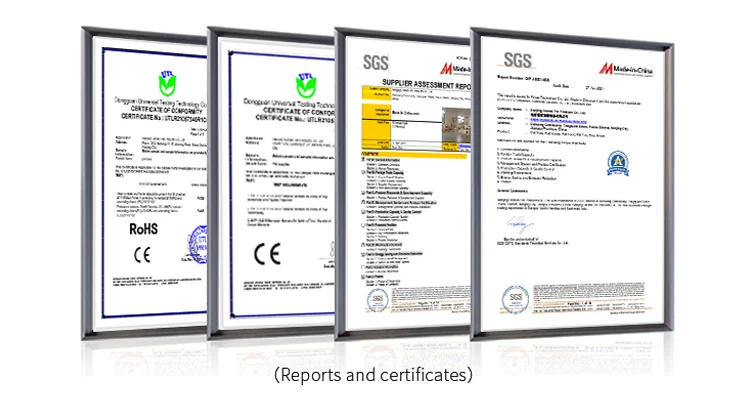
Task: Click the 'RoHS' text on the first certificate
Action: pyautogui.click(x=143, y=229)
